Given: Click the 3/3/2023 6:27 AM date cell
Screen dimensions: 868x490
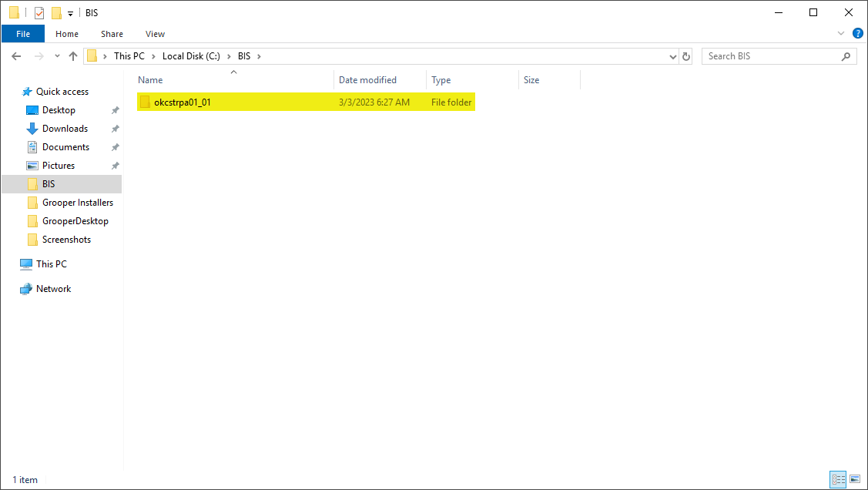Looking at the screenshot, I should coord(374,102).
